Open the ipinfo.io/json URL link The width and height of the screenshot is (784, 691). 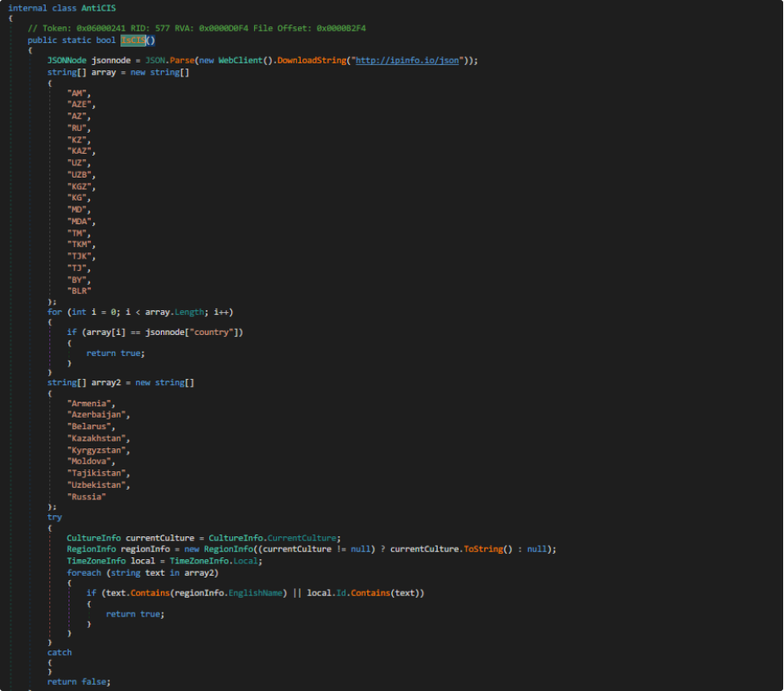pos(415,61)
